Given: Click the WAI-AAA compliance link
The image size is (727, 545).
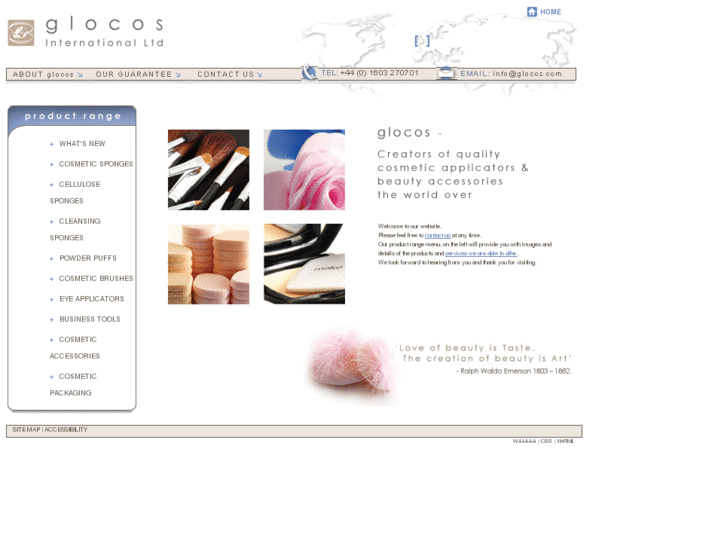Looking at the screenshot, I should point(524,441).
